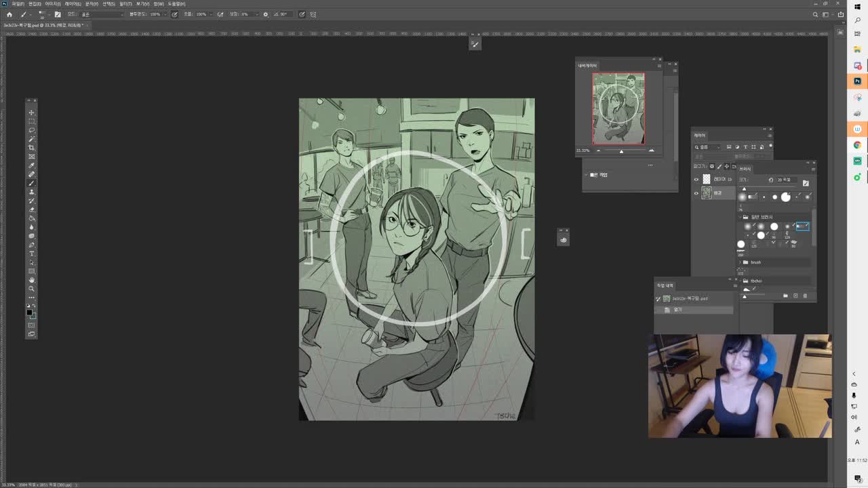Click the foreground color swatch

29,312
